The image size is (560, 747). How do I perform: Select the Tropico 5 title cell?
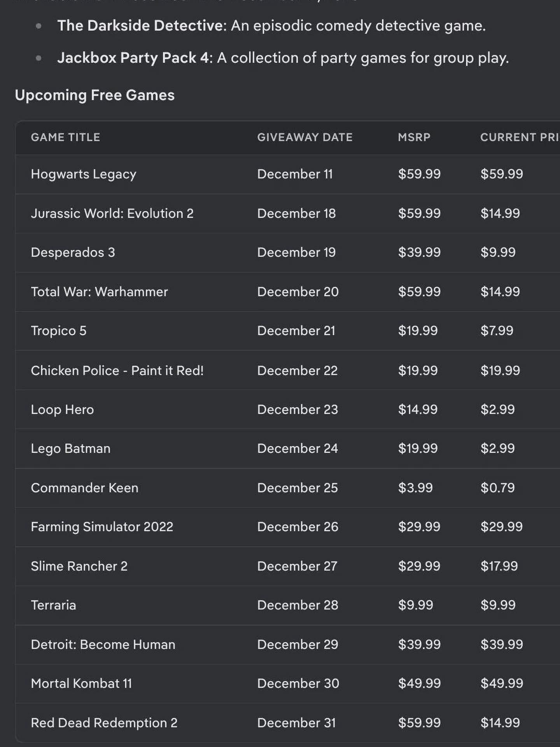click(x=59, y=331)
